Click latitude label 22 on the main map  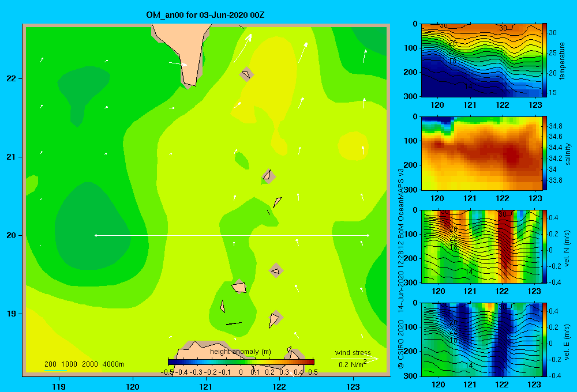[11, 78]
